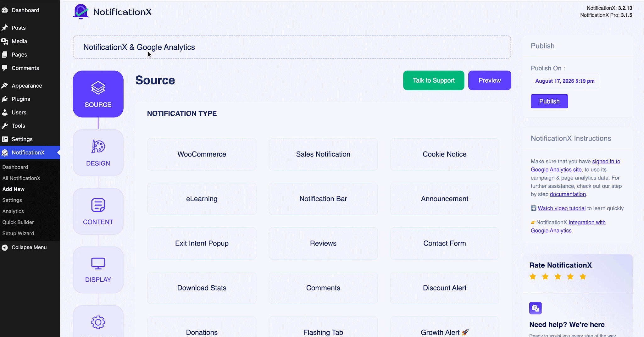Click the Display monitor step icon
This screenshot has height=337, width=644.
[98, 263]
